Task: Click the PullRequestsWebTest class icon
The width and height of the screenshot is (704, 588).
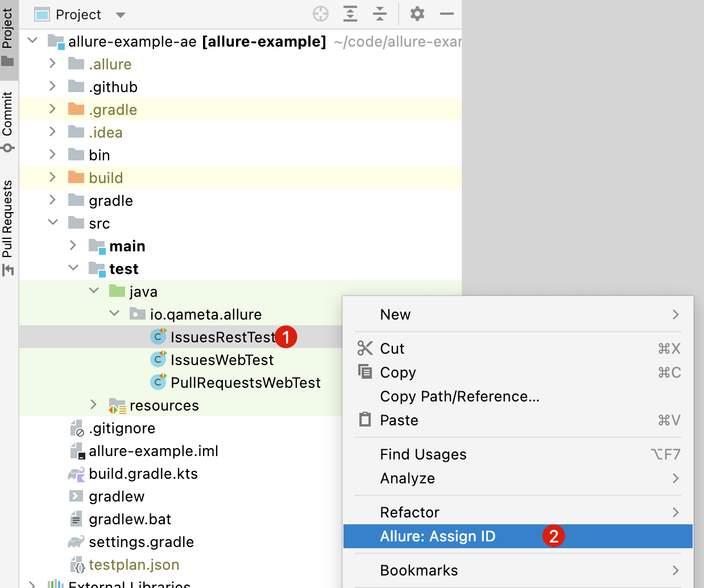Action: [158, 382]
